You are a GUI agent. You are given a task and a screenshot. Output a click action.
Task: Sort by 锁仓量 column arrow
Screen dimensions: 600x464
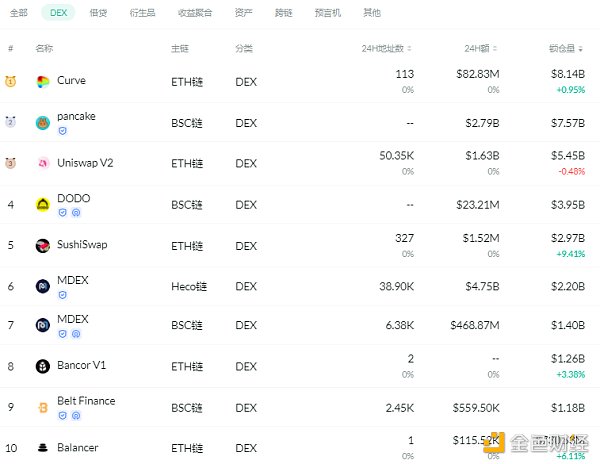coord(580,49)
